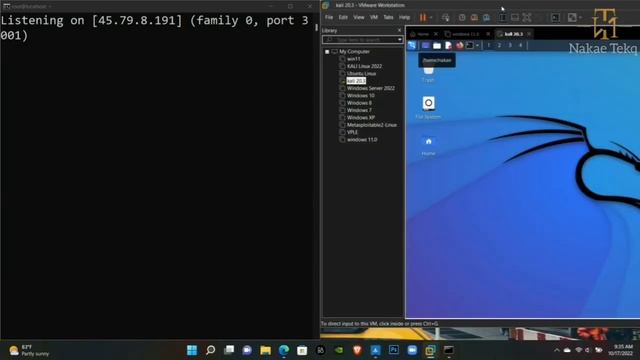
Task: Select My Computer in the library
Action: point(354,51)
